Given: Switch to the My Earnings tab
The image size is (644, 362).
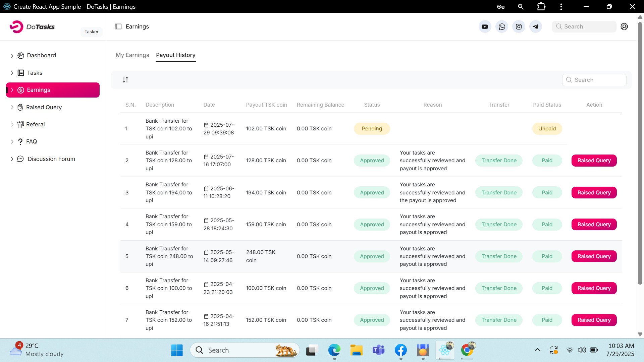Looking at the screenshot, I should (132, 55).
